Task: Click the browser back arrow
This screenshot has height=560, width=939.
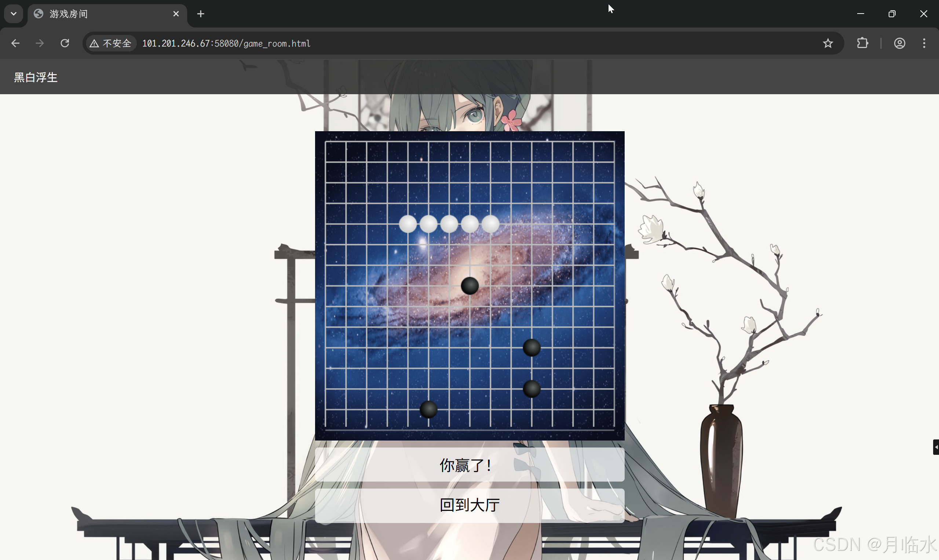Action: coord(15,43)
